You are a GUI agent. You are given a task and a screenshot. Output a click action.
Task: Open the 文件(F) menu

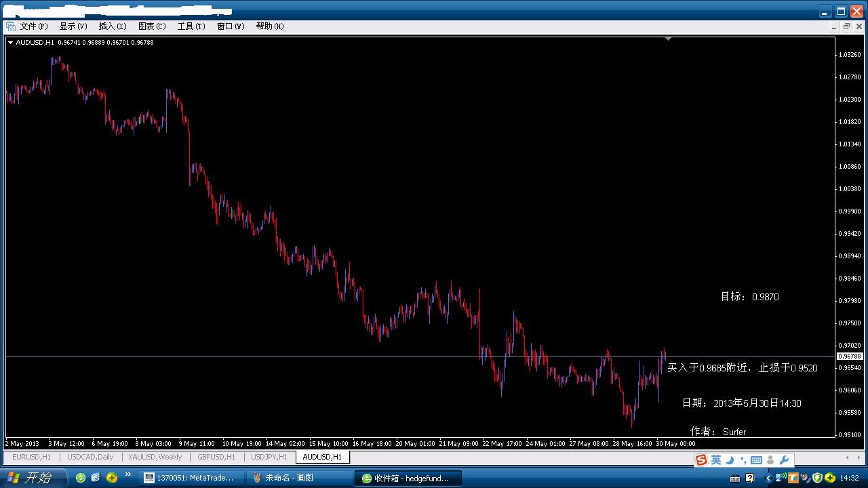click(x=34, y=26)
